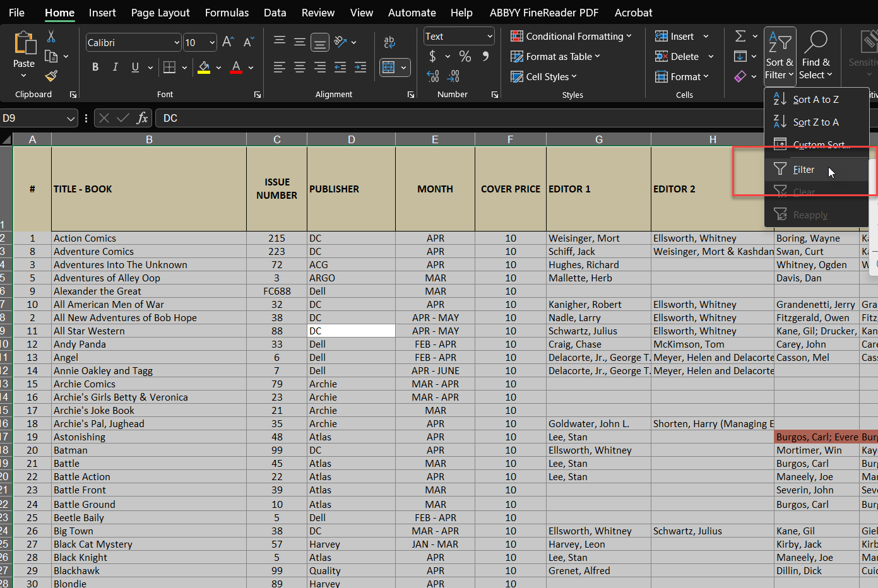Toggle Bottom Align for cell text
Screen dimensions: 878x588
[320, 42]
